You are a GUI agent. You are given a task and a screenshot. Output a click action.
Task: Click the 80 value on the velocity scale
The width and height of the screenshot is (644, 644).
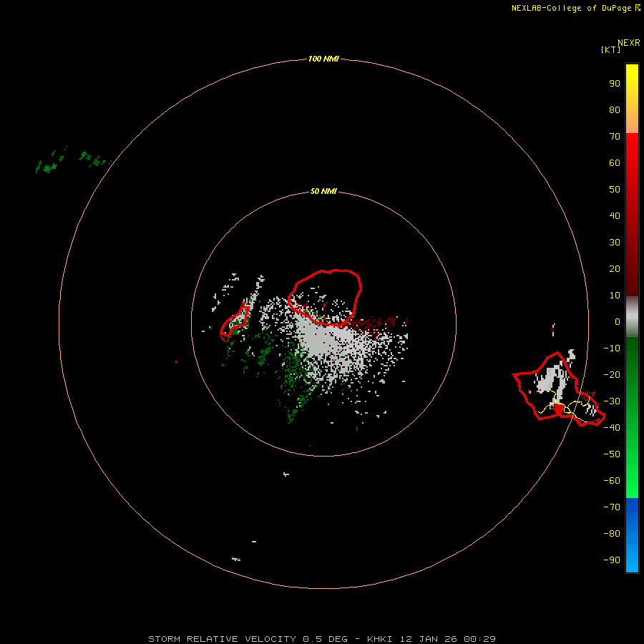point(615,109)
